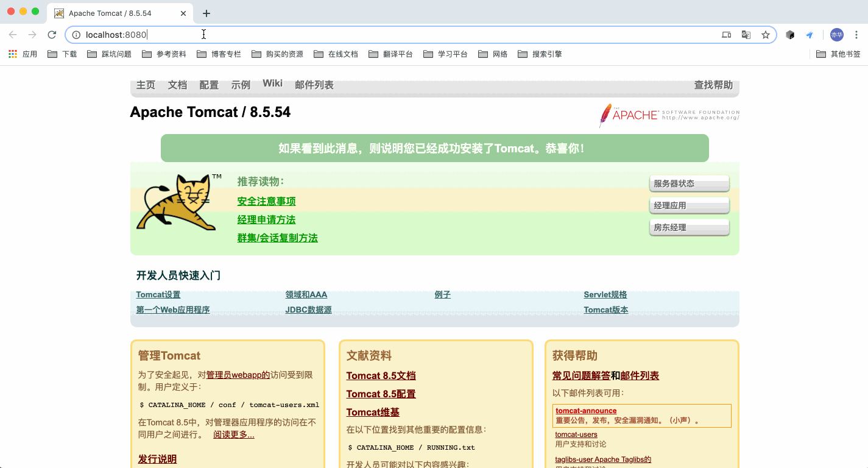Open 示例 in Tomcat nav
The width and height of the screenshot is (868, 468).
[241, 85]
